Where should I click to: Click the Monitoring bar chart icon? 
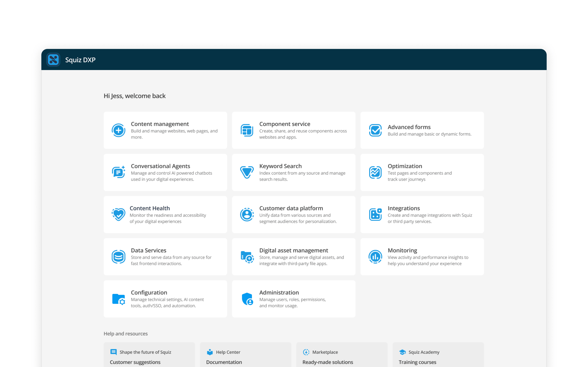[375, 257]
